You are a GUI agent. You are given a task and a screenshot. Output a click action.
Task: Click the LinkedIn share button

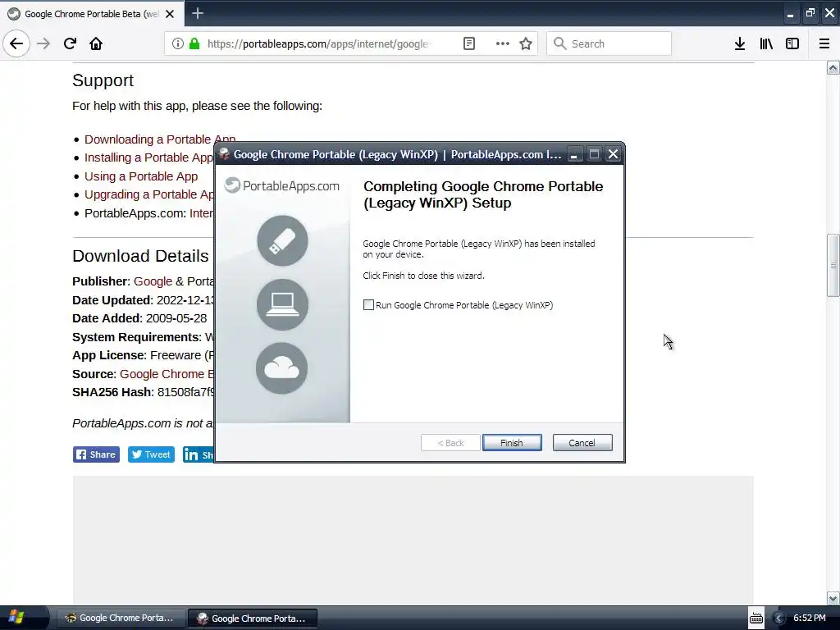[199, 454]
